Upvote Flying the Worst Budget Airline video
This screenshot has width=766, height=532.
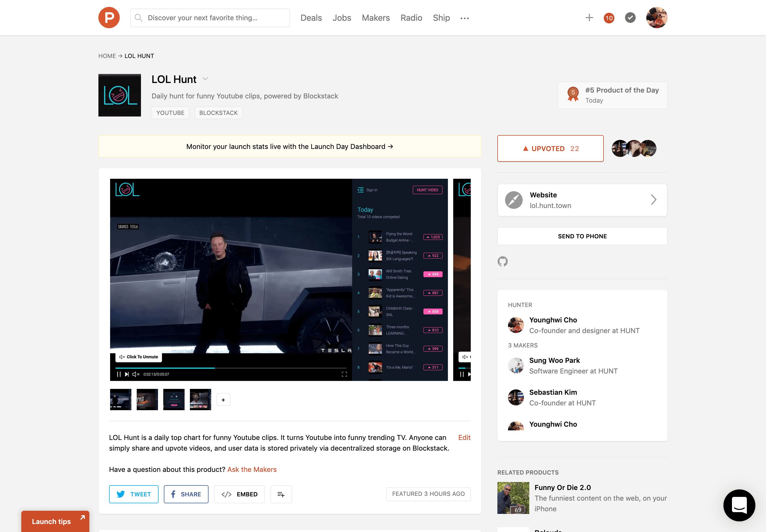click(433, 237)
